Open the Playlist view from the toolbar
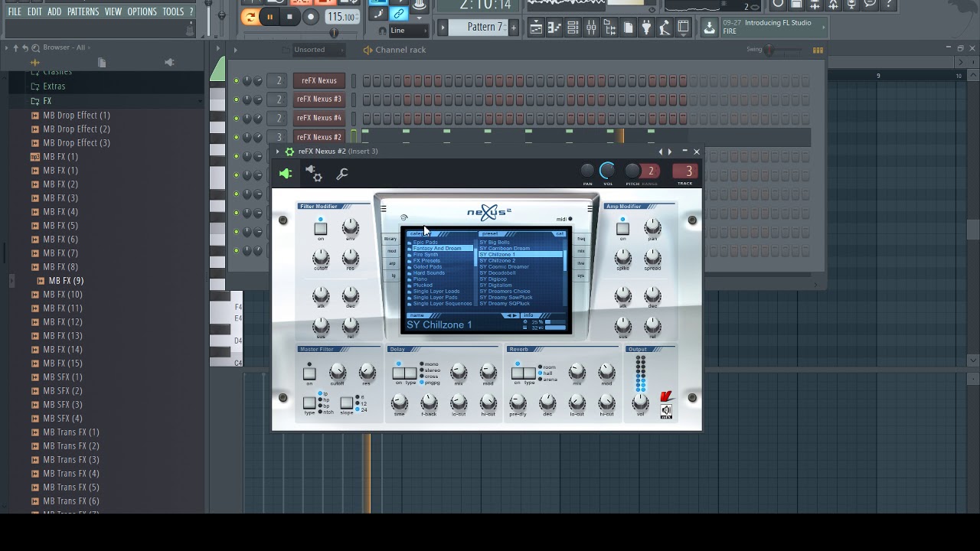980x551 pixels. coord(536,28)
